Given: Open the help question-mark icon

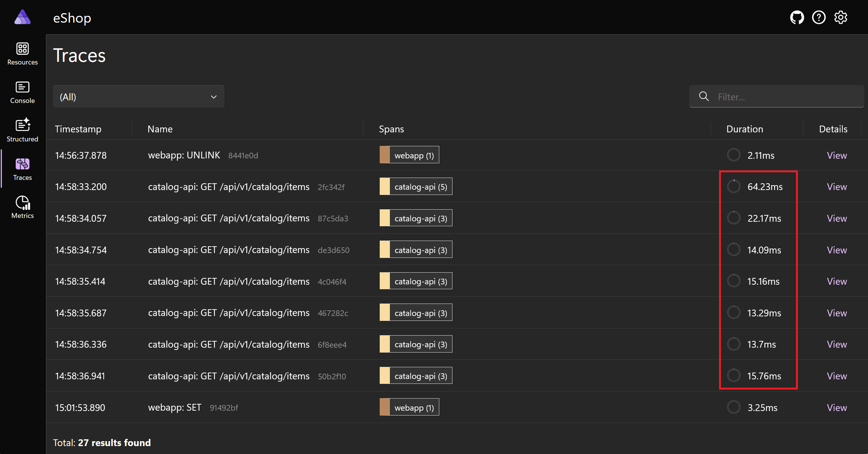Looking at the screenshot, I should click(819, 17).
